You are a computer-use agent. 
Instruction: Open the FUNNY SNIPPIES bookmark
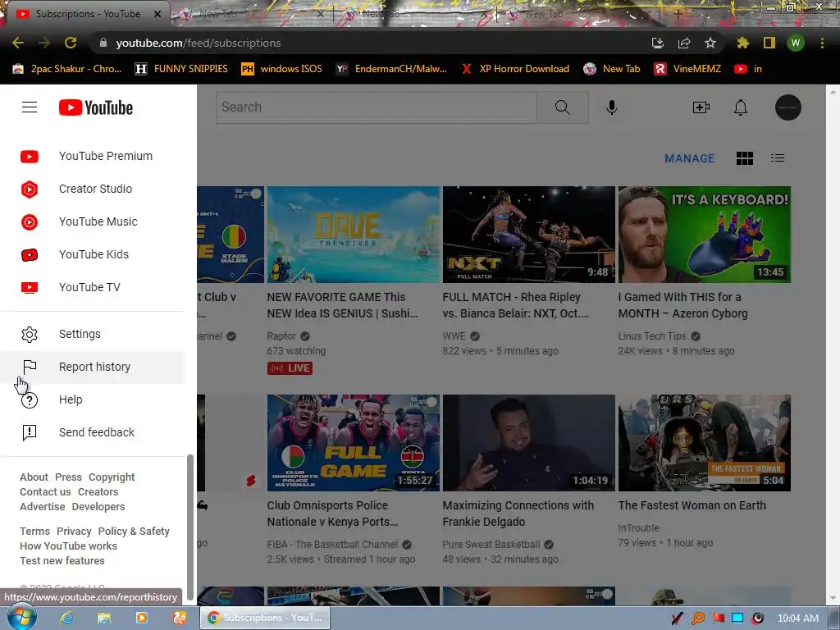pos(181,69)
